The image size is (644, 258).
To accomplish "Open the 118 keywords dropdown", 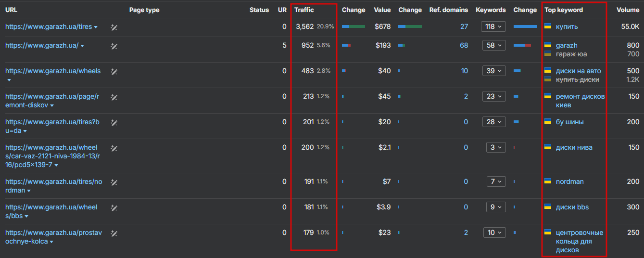I will click(493, 27).
